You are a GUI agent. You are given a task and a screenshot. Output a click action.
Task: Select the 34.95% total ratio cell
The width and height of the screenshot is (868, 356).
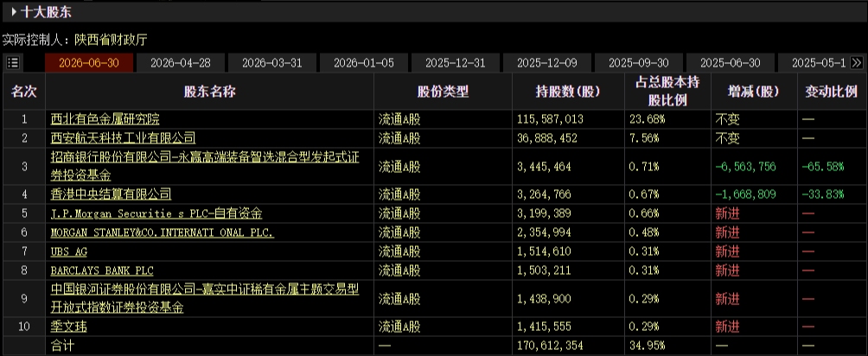[648, 346]
